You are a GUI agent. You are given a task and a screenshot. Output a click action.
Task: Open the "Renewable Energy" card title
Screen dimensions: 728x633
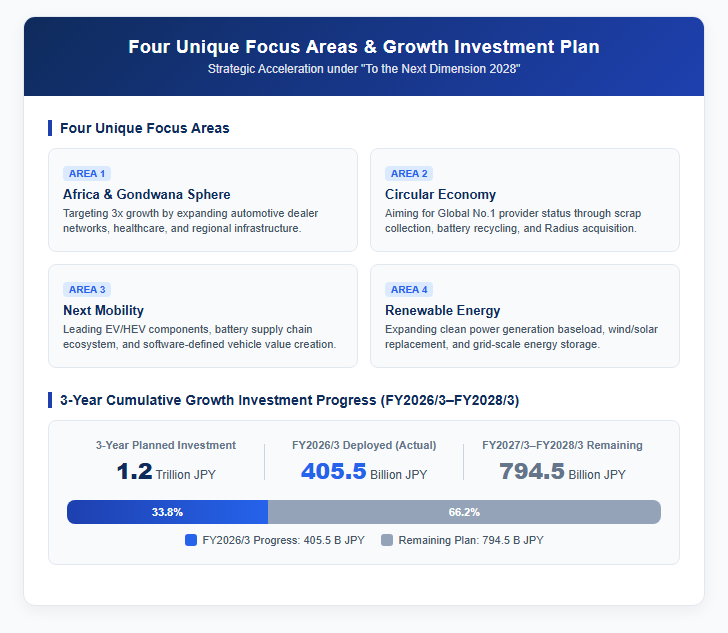442,310
